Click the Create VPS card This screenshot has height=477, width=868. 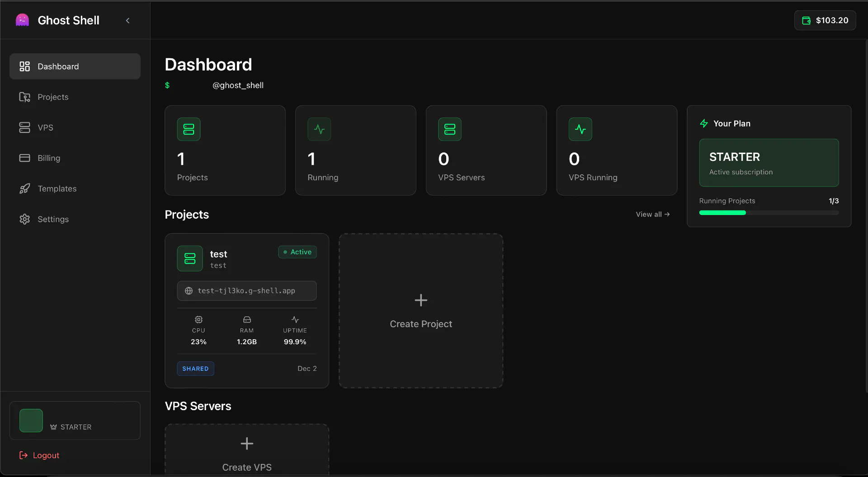[x=247, y=449]
